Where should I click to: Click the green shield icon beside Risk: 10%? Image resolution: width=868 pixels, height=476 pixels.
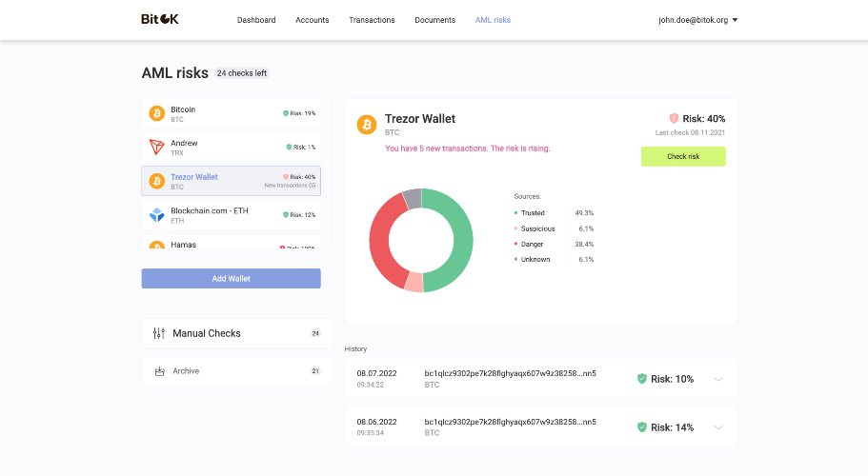click(x=641, y=379)
